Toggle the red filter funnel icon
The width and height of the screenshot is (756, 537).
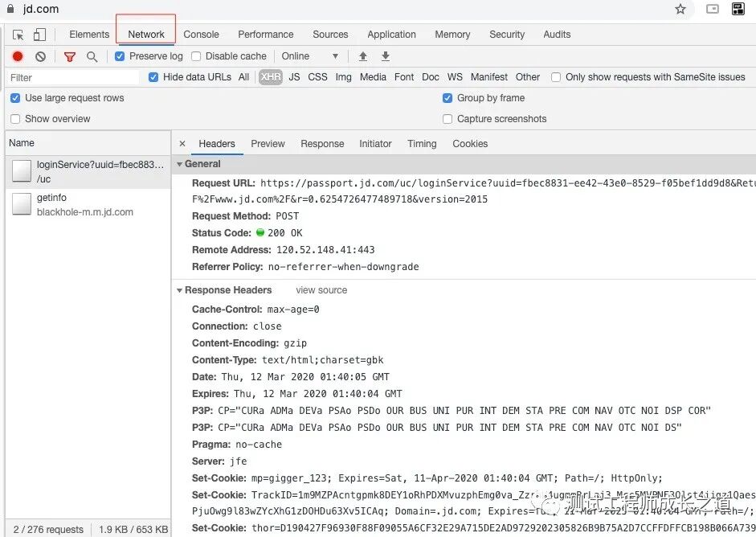pyautogui.click(x=70, y=57)
